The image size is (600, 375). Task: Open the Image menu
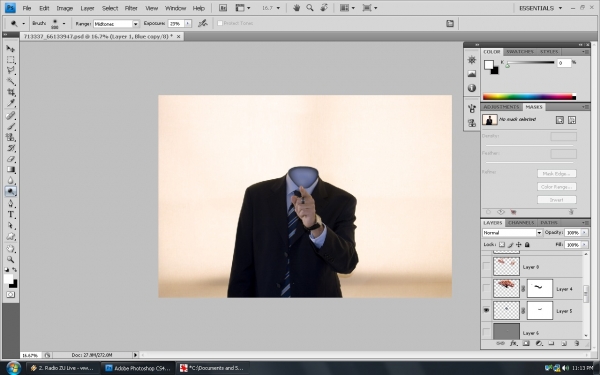(x=65, y=8)
